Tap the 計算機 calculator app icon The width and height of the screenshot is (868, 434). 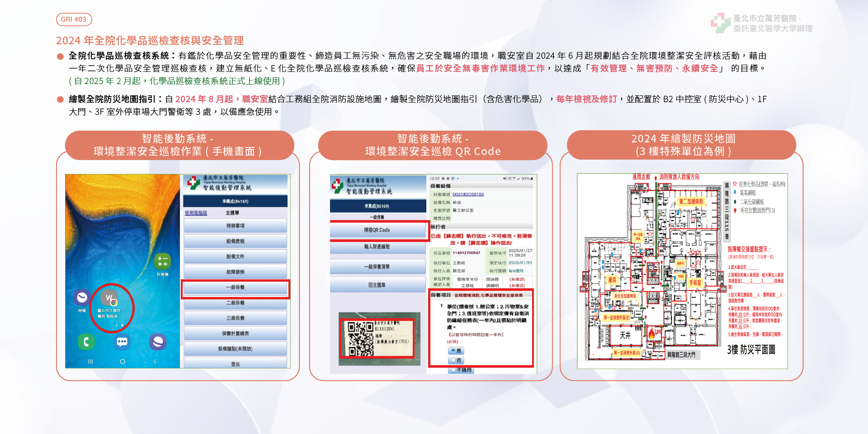coord(162,261)
